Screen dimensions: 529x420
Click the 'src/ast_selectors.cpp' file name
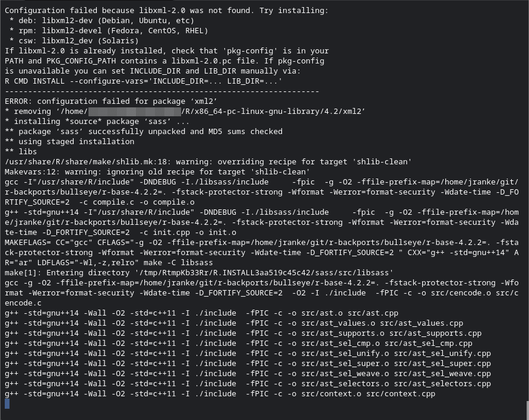(x=442, y=384)
